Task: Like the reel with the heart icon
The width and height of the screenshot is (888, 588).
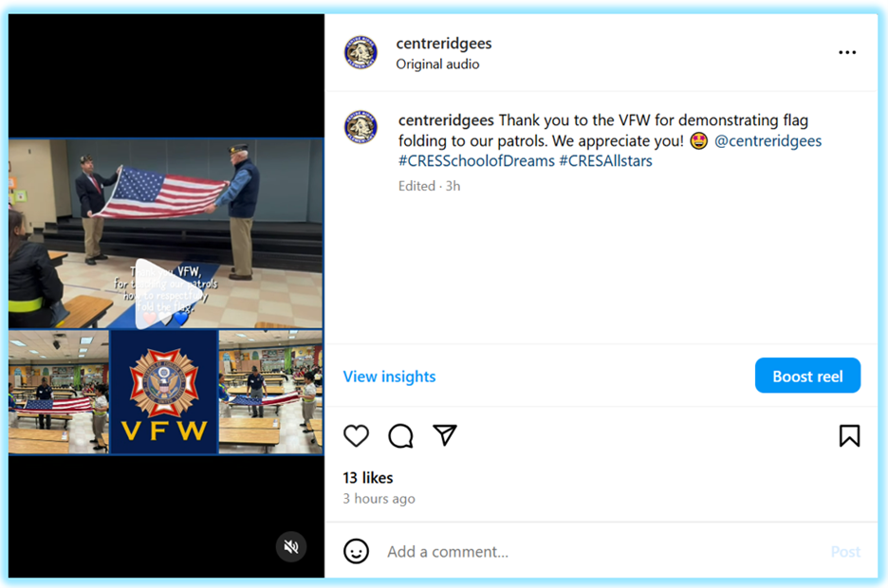Action: 356,435
